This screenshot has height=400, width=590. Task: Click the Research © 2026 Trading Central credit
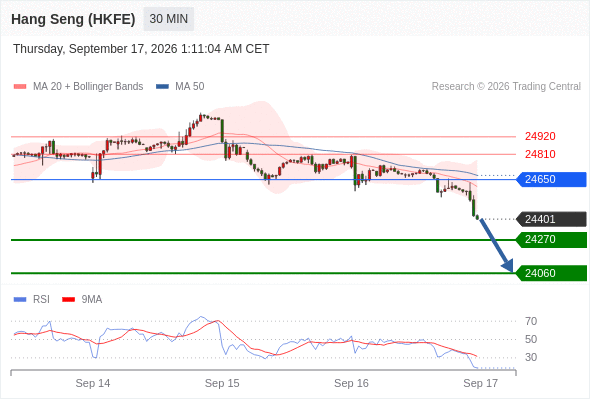tap(506, 87)
